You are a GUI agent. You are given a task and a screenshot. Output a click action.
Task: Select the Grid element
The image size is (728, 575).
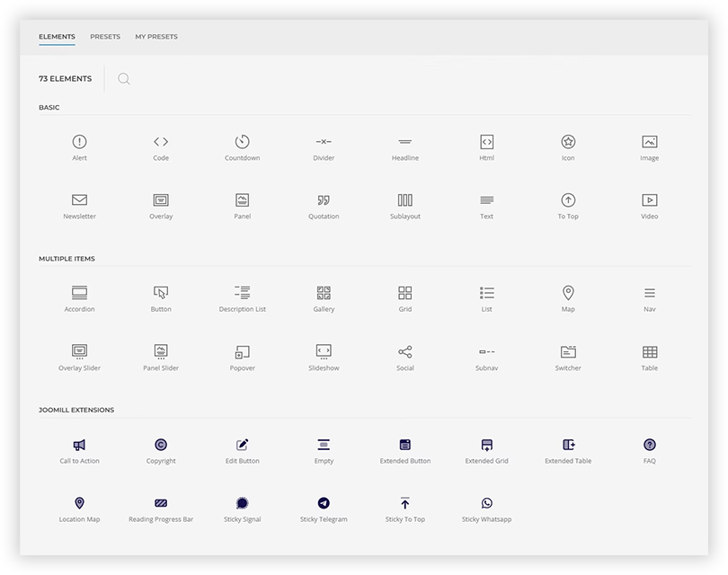coord(405,299)
